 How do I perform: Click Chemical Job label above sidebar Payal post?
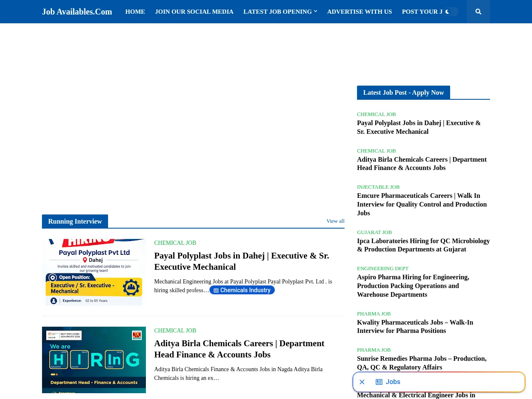pyautogui.click(x=377, y=114)
